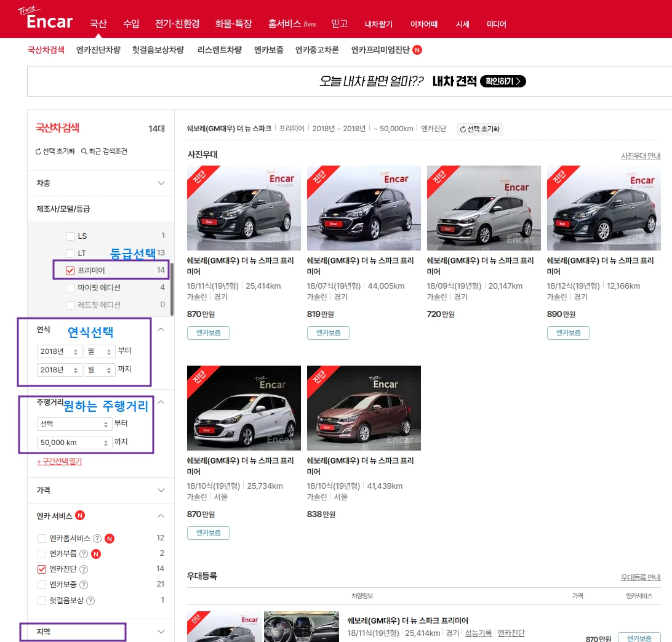This screenshot has height=642, width=672.
Task: Go to the 엔카중고차론 sub tab
Action: tap(317, 50)
